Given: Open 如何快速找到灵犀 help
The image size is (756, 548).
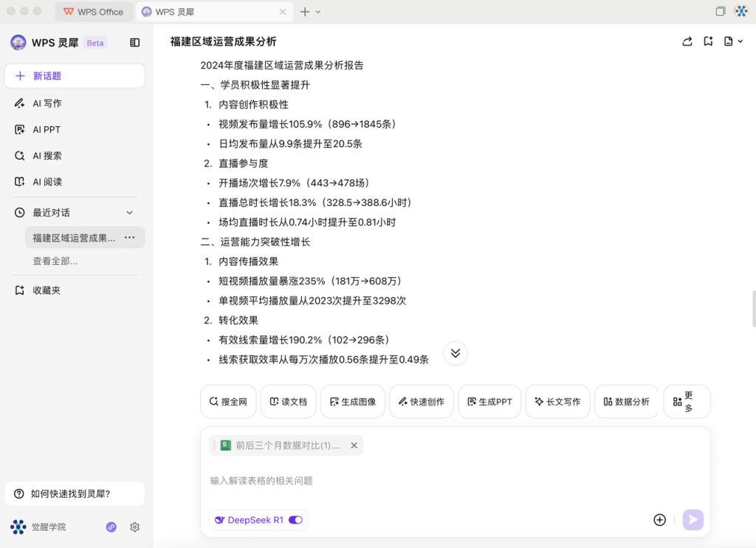Looking at the screenshot, I should click(x=75, y=493).
